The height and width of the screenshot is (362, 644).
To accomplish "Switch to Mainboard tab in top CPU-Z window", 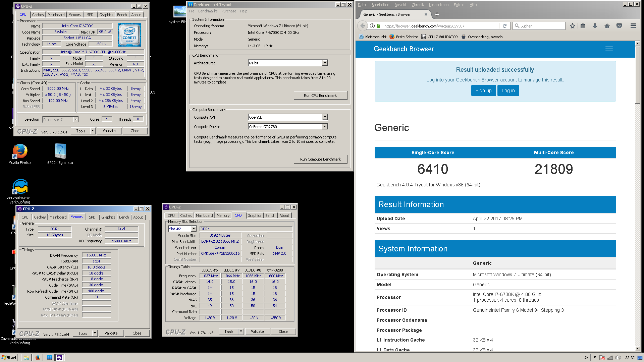I will [56, 15].
